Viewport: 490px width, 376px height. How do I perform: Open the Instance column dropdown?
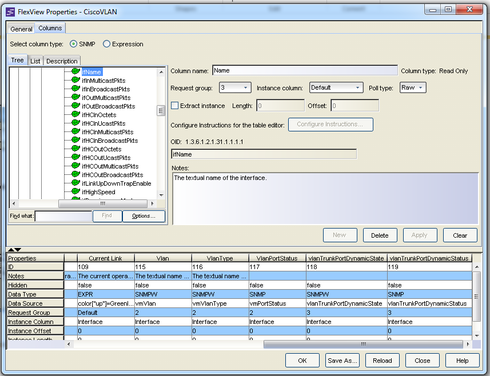click(x=336, y=88)
